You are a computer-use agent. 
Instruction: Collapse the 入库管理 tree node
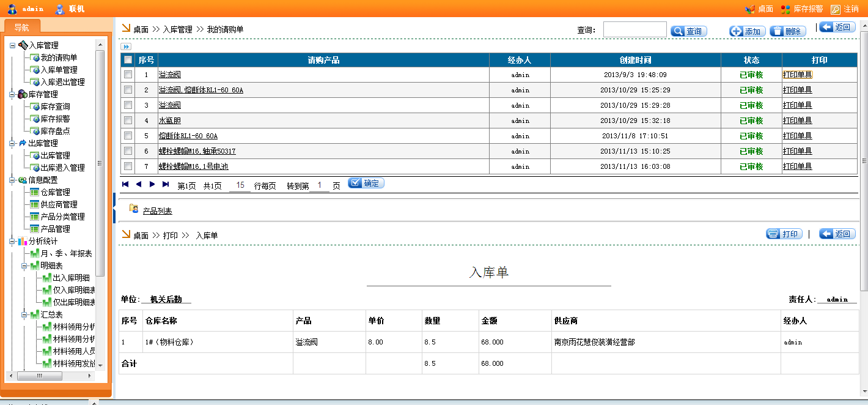12,45
